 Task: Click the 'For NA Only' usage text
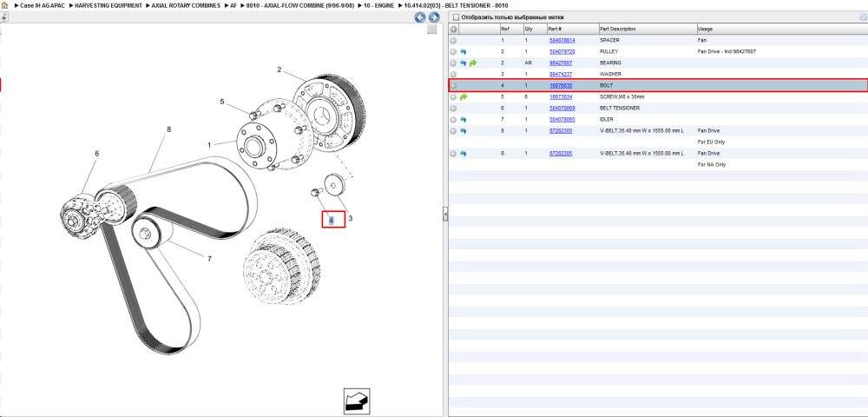pyautogui.click(x=712, y=165)
